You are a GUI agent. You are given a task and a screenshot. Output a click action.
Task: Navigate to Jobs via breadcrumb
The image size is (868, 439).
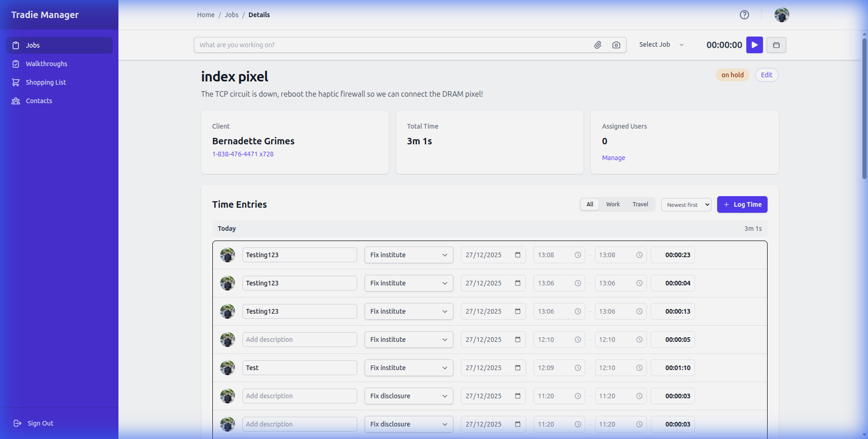[x=231, y=14]
